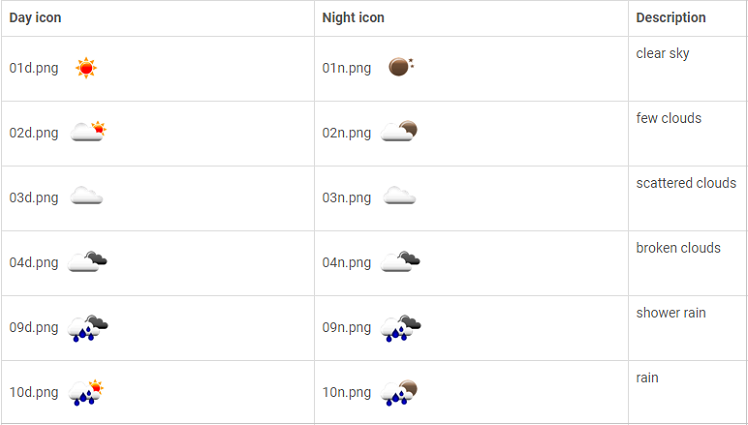
Task: Select the 04n broken clouds night icon
Action: pyautogui.click(x=400, y=261)
